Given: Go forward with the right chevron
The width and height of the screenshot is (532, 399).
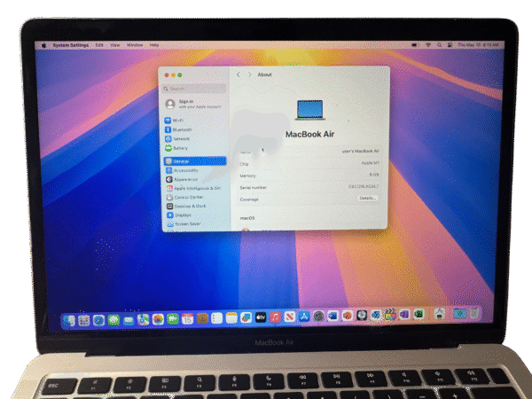Looking at the screenshot, I should click(x=250, y=74).
